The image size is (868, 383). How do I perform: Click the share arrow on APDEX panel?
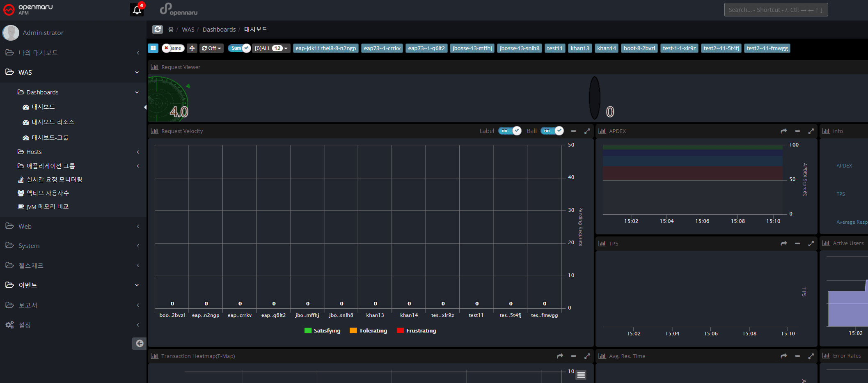click(x=783, y=131)
